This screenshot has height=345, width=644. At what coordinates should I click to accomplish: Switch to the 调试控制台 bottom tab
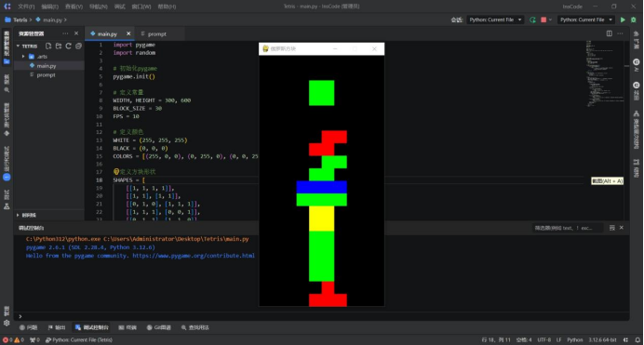point(92,327)
